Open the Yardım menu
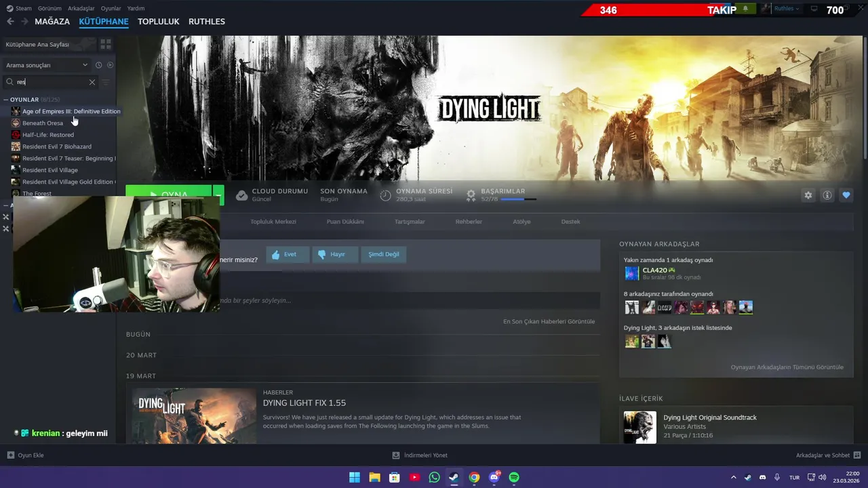Screen dimensions: 868x488 [x=136, y=8]
